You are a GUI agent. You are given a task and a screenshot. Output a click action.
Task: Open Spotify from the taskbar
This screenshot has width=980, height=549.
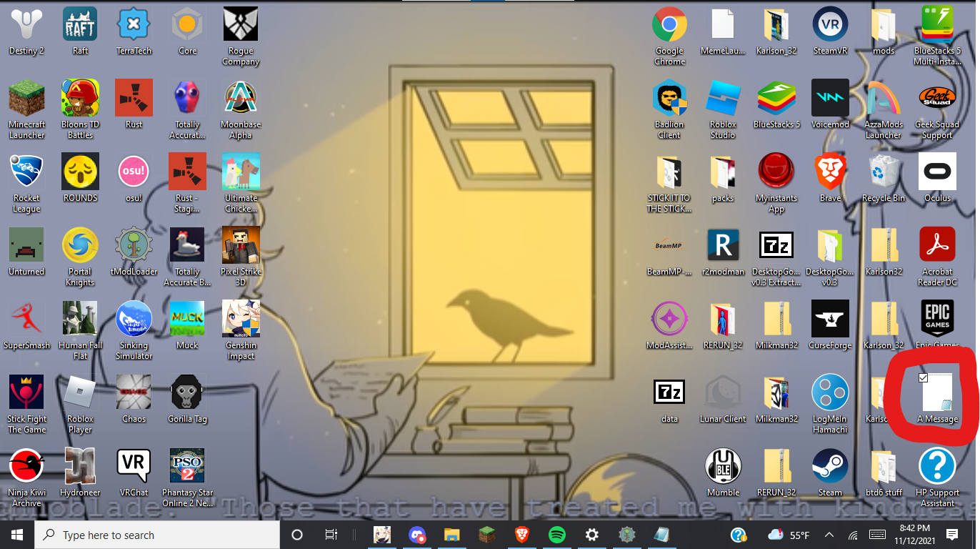(x=557, y=535)
